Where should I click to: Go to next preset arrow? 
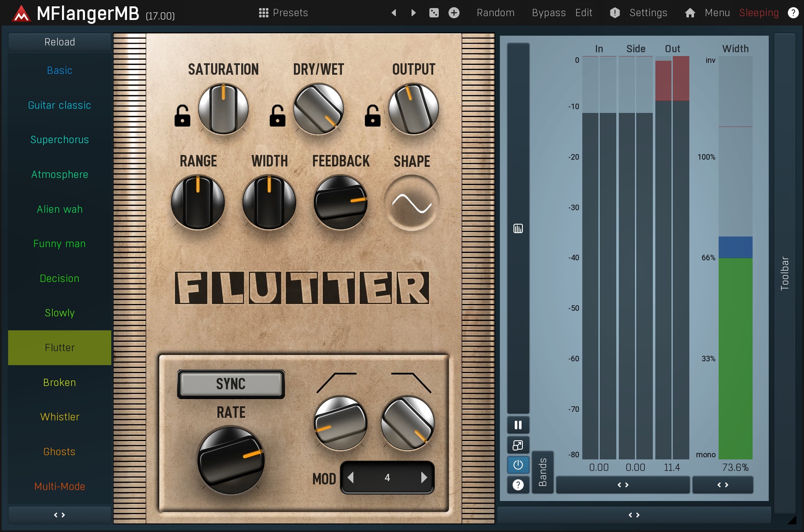point(413,13)
